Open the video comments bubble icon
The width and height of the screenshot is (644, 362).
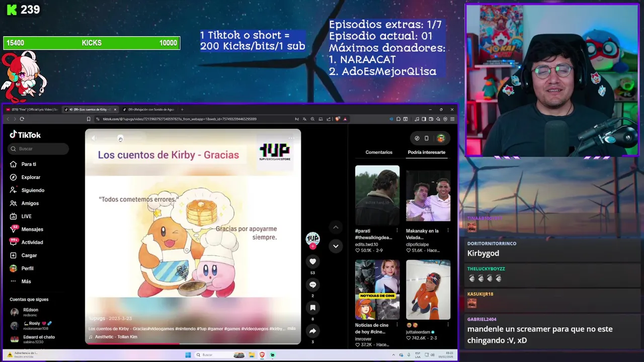click(312, 285)
